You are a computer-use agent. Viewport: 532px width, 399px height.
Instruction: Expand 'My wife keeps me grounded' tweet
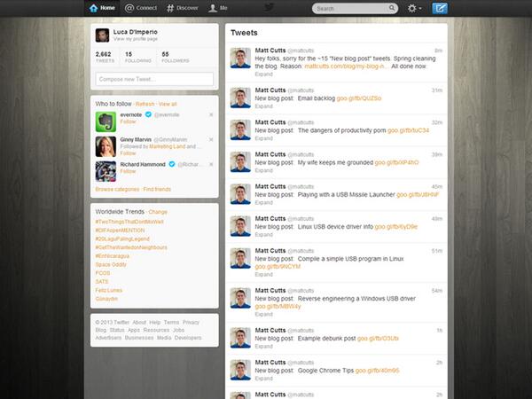pos(263,170)
